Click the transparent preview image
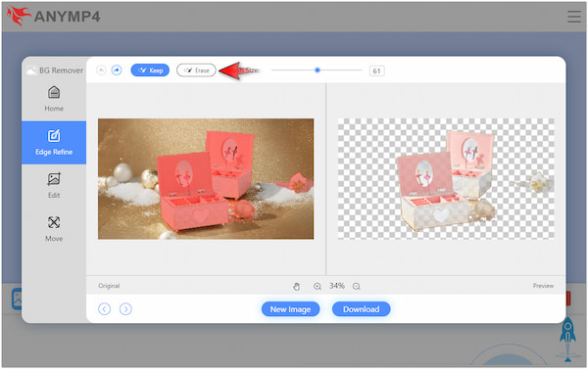 [446, 179]
